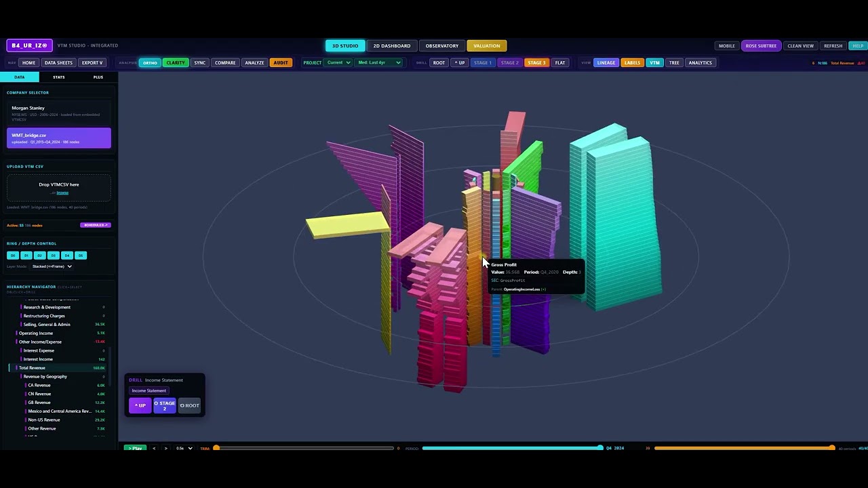Open the VALUATION tab
This screenshot has width=868, height=488.
[x=486, y=45]
